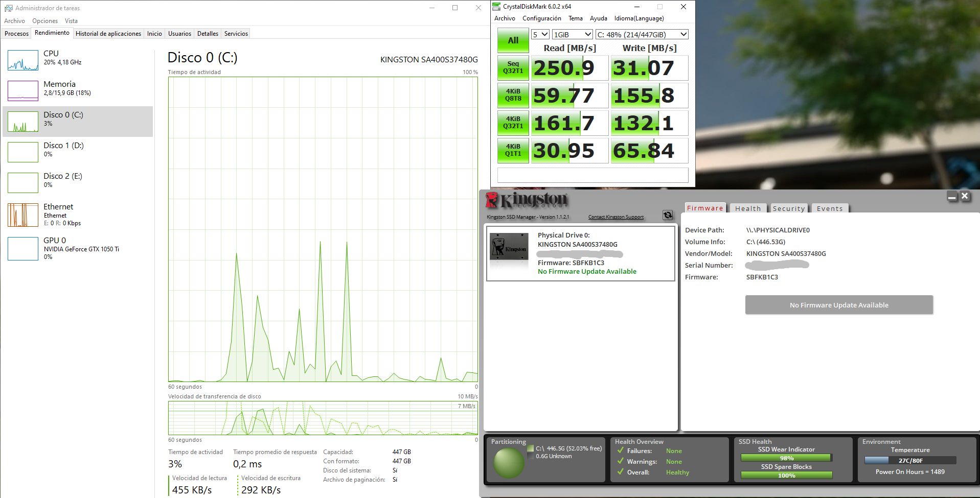
Task: Run the 4KiB Q1T1 benchmark
Action: 513,151
